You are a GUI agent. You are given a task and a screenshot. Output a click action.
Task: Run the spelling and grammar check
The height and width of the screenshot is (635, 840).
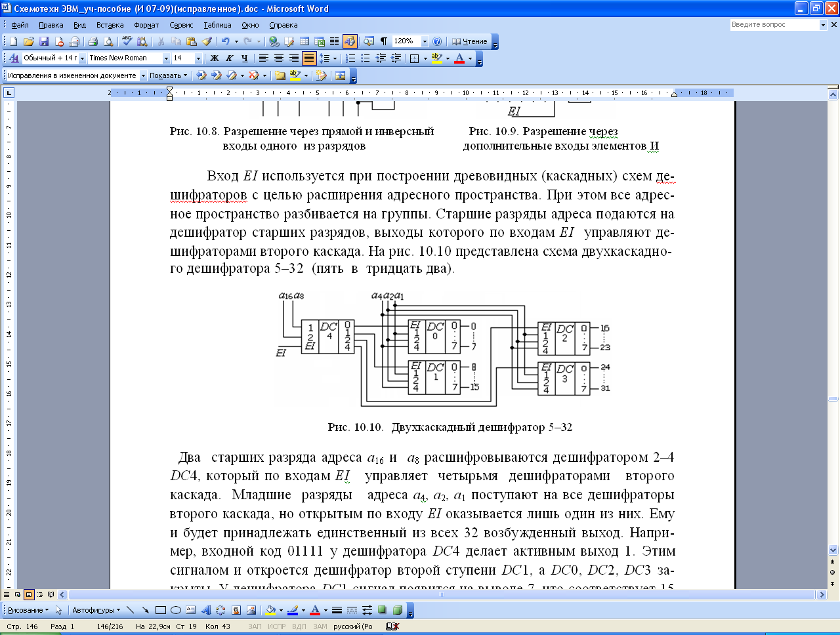click(127, 41)
